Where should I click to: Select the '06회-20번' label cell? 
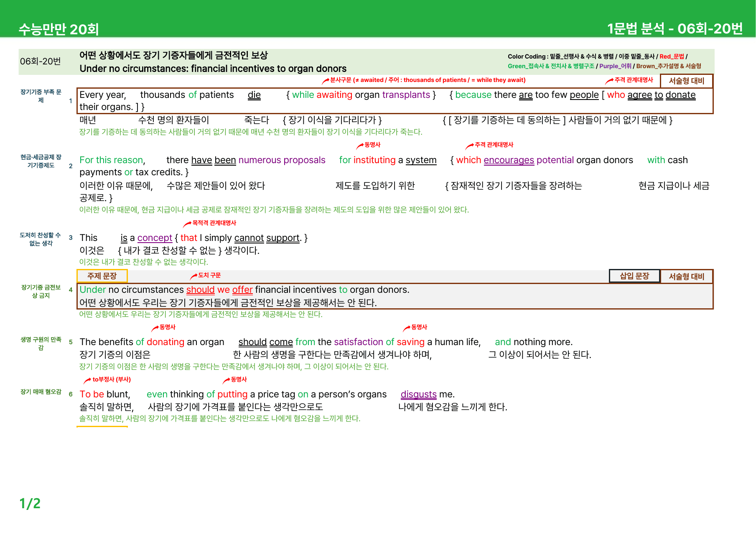(41, 61)
